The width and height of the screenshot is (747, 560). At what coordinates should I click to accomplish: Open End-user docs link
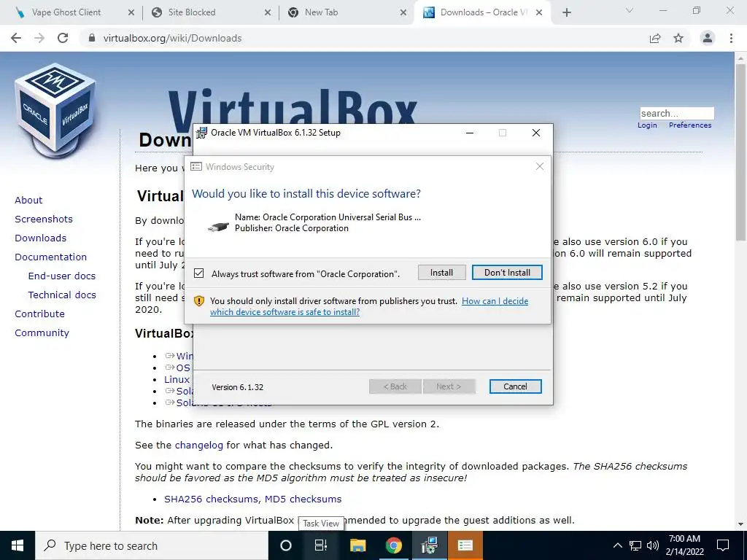tap(62, 276)
